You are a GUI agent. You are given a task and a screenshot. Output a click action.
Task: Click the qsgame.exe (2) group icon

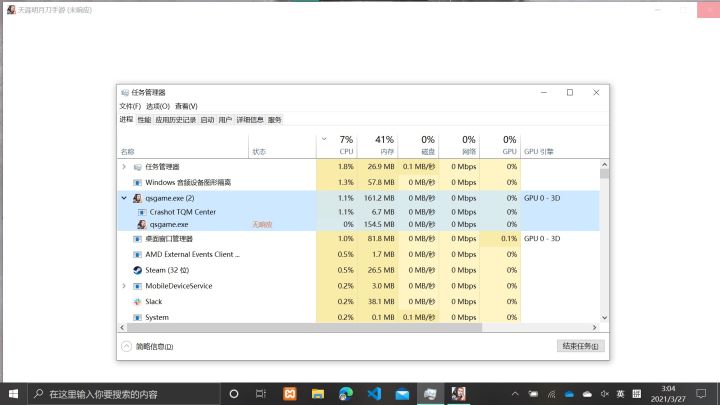137,198
